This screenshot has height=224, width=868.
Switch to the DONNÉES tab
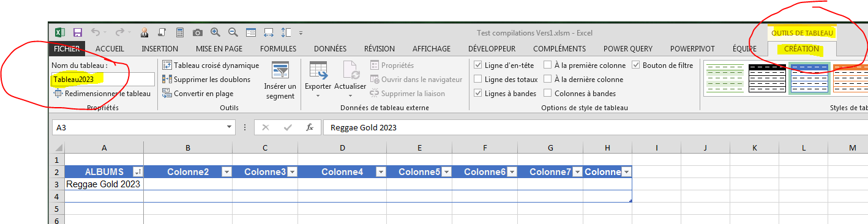tap(330, 49)
